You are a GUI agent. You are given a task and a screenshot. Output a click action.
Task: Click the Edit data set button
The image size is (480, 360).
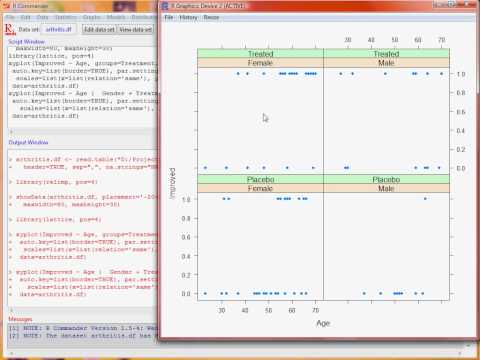(99, 29)
